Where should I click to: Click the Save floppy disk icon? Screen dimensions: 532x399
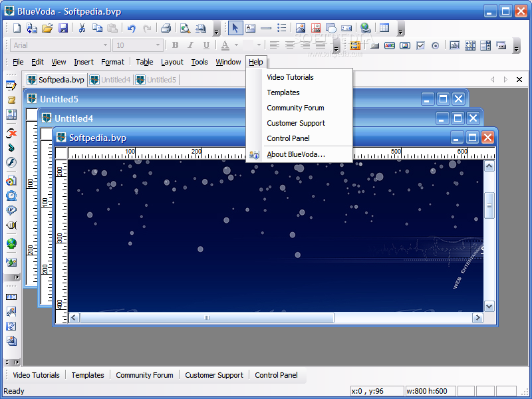(x=63, y=28)
